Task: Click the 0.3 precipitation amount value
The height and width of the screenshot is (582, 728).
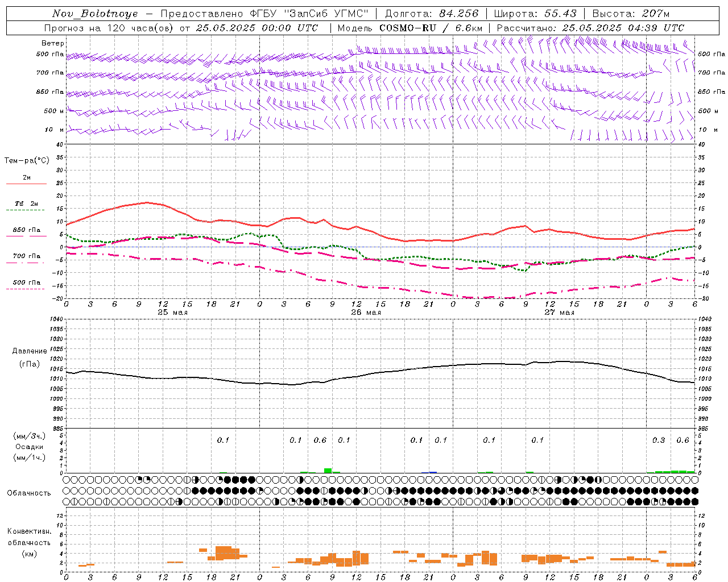Action: [659, 440]
